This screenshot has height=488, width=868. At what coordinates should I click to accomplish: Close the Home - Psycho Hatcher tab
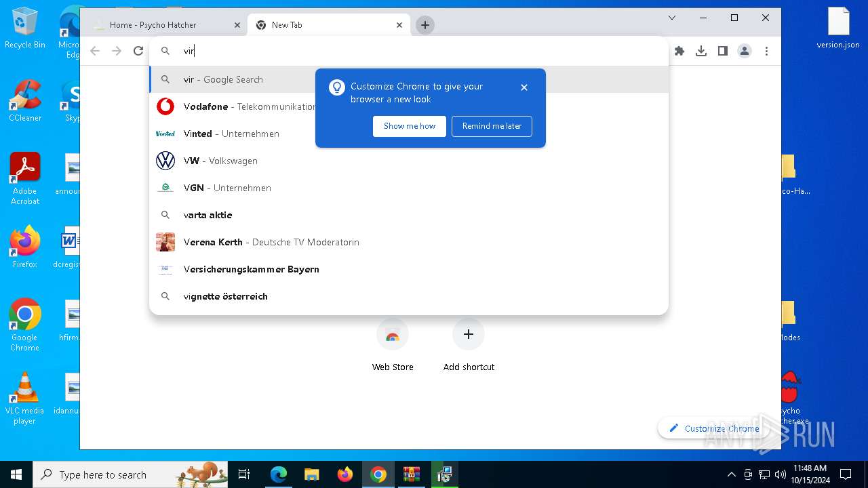237,25
